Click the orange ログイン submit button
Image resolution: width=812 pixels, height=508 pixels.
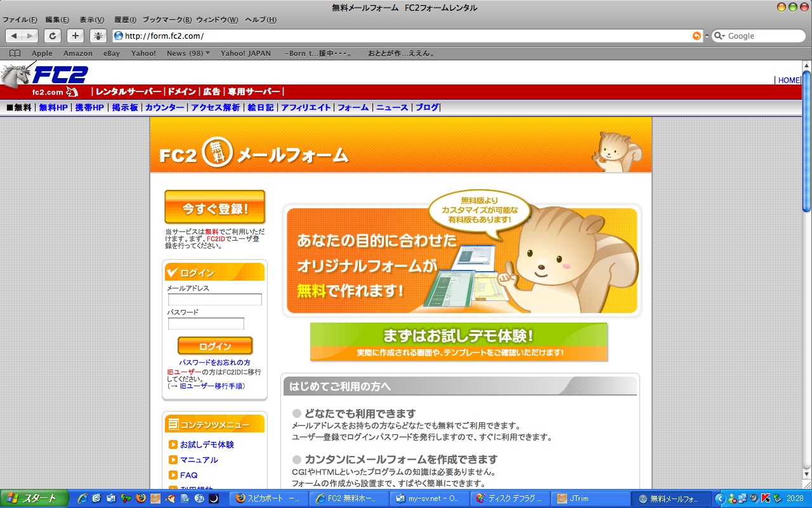point(215,346)
